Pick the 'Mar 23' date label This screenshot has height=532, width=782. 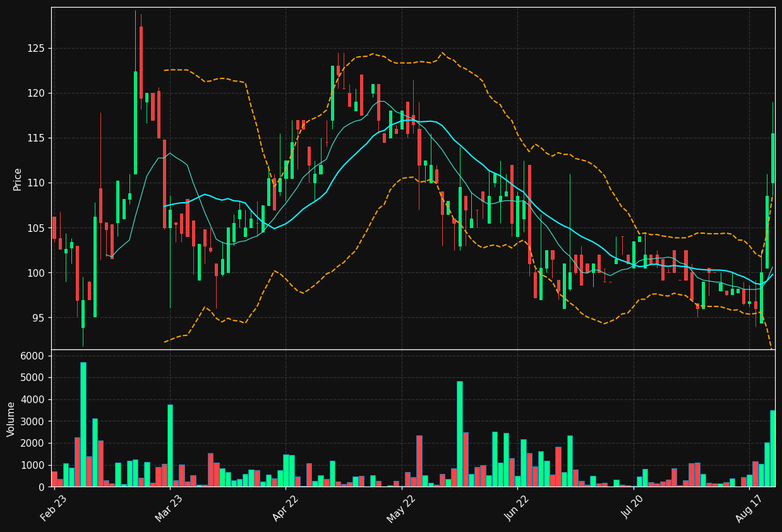169,508
